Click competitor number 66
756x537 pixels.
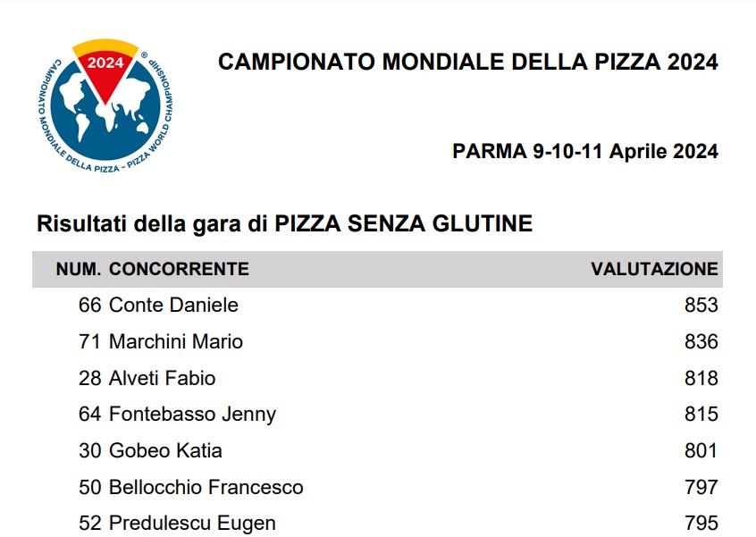click(90, 306)
